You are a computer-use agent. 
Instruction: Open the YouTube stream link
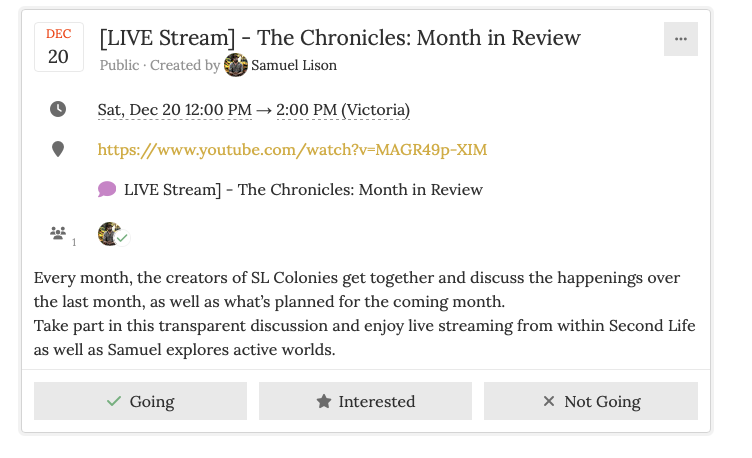tap(292, 150)
